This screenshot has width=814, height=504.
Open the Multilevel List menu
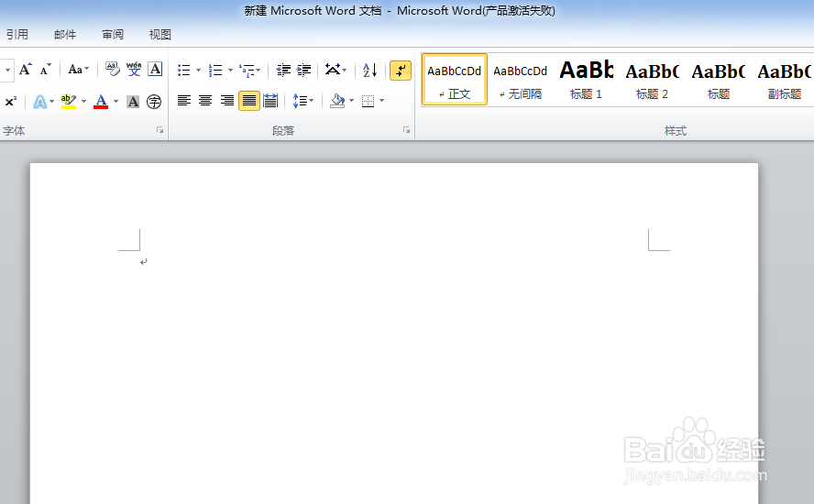249,70
